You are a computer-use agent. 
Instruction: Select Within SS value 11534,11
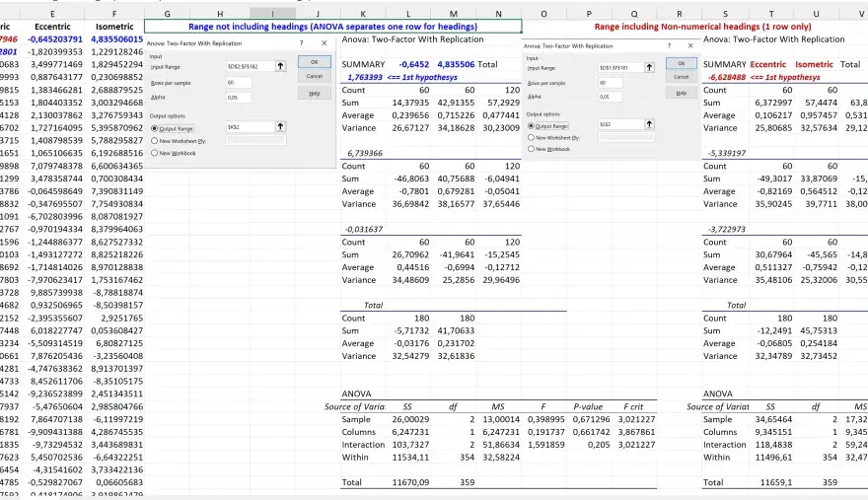408,458
